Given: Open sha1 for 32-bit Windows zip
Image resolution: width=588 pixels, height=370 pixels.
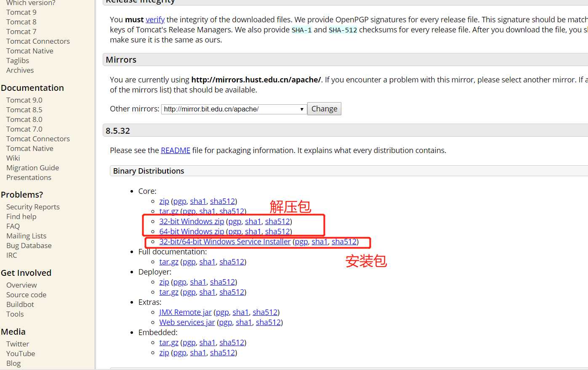Looking at the screenshot, I should coord(253,221).
